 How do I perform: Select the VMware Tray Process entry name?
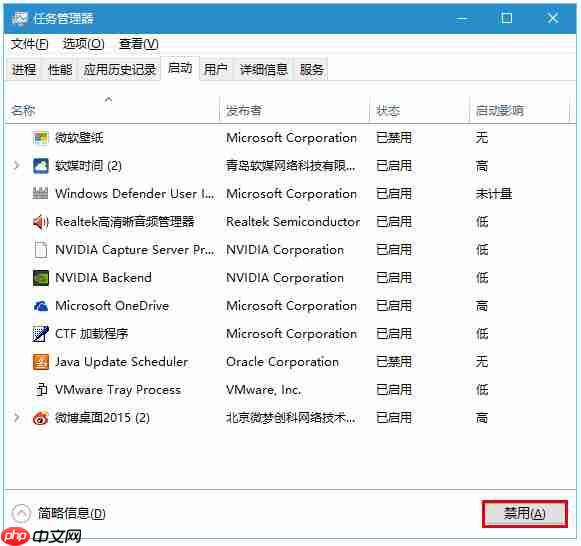118,390
